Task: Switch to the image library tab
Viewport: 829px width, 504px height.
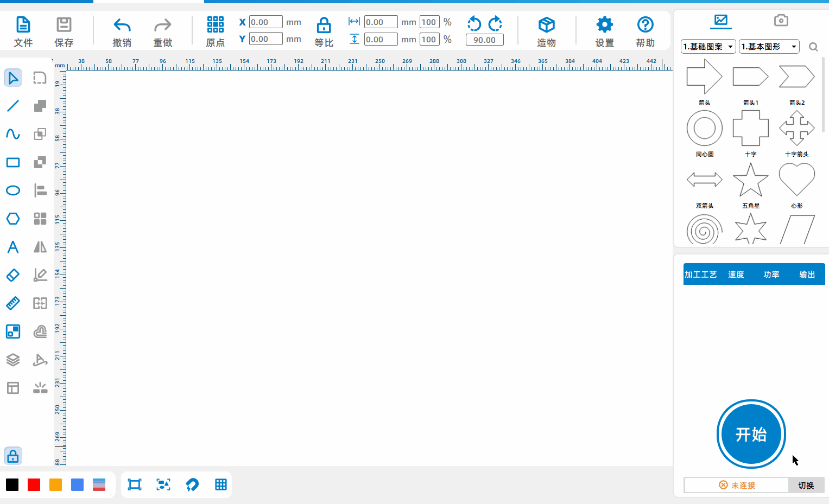Action: point(721,21)
